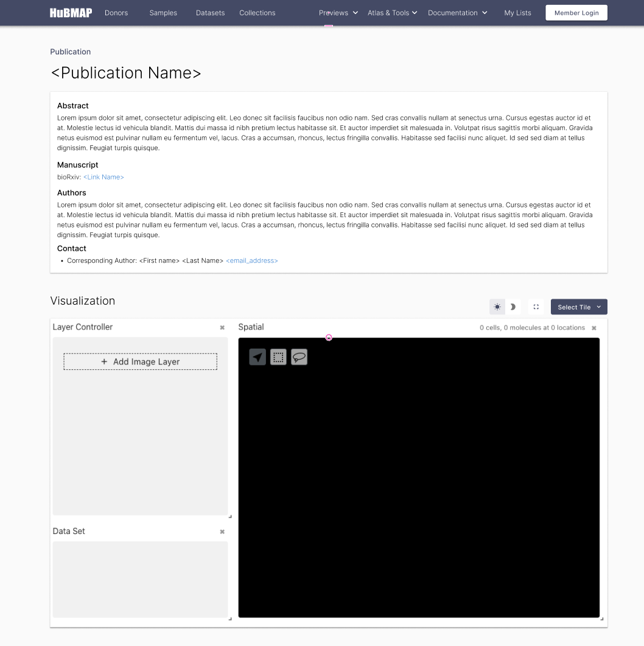Click the Add Image Layer area
The image size is (644, 646).
point(140,361)
